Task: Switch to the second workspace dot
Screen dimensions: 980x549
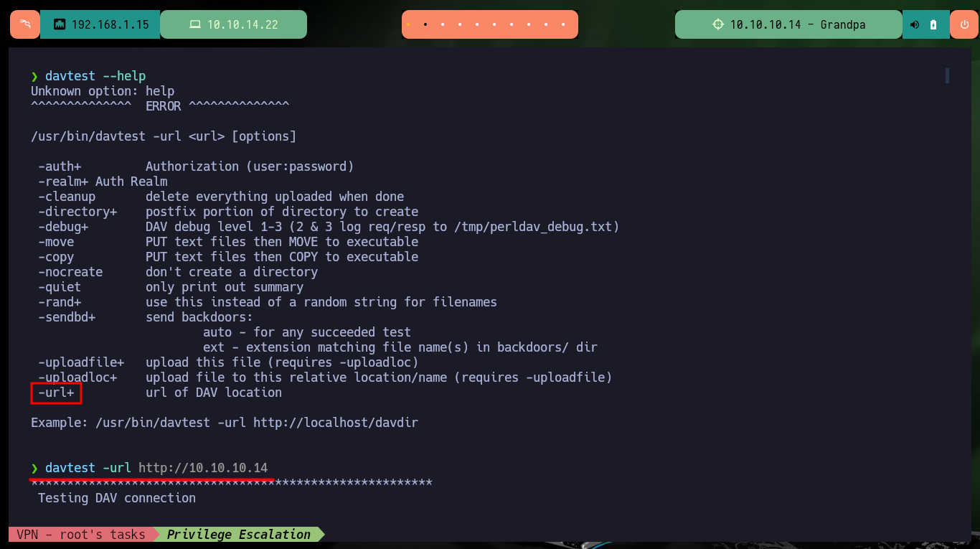Action: 425,24
